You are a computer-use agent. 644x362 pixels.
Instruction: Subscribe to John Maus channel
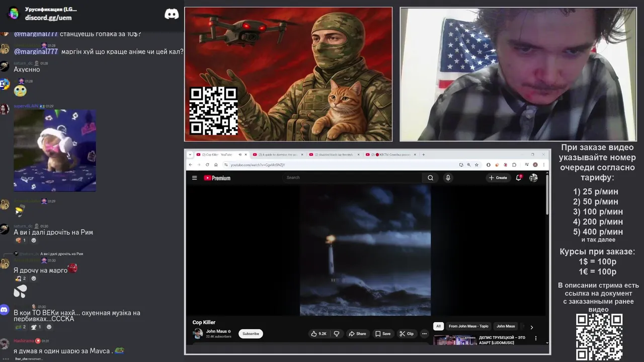point(251,334)
